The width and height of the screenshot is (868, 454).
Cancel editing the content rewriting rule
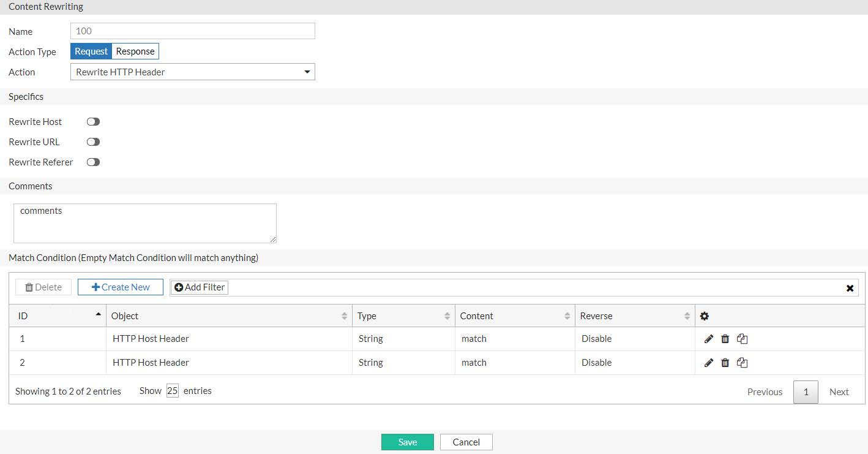tap(466, 441)
